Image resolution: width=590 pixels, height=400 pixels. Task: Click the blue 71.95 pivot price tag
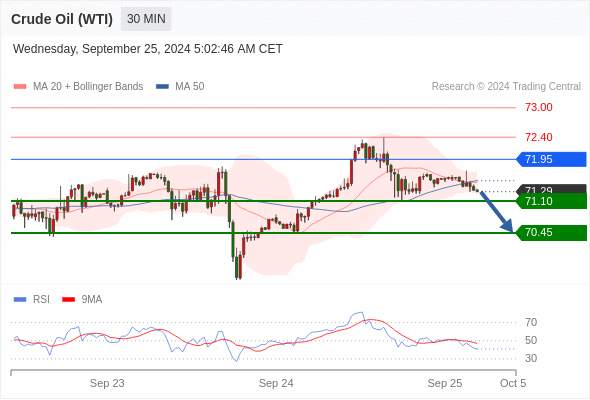tap(551, 159)
